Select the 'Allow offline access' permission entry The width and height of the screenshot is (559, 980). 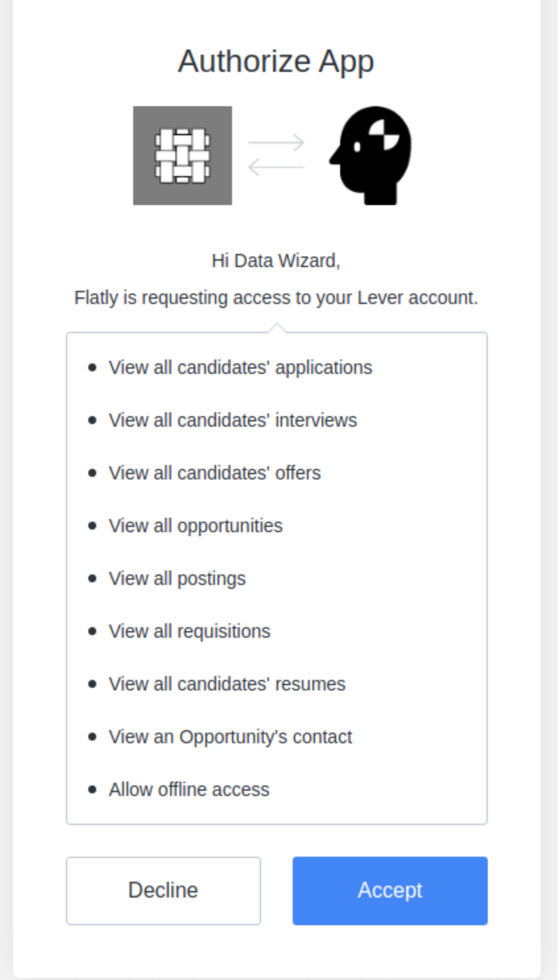click(189, 789)
